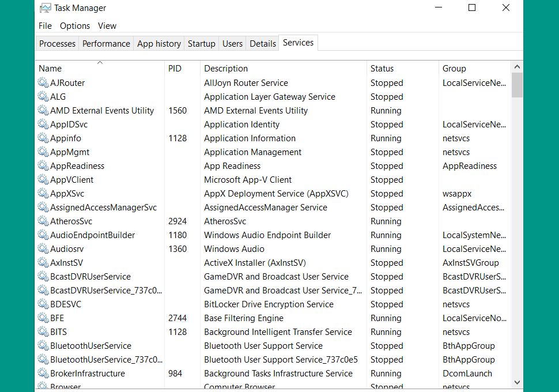Viewport: 559px width, 392px height.
Task: Click the AMD External Events Utility gear icon
Action: pos(43,111)
